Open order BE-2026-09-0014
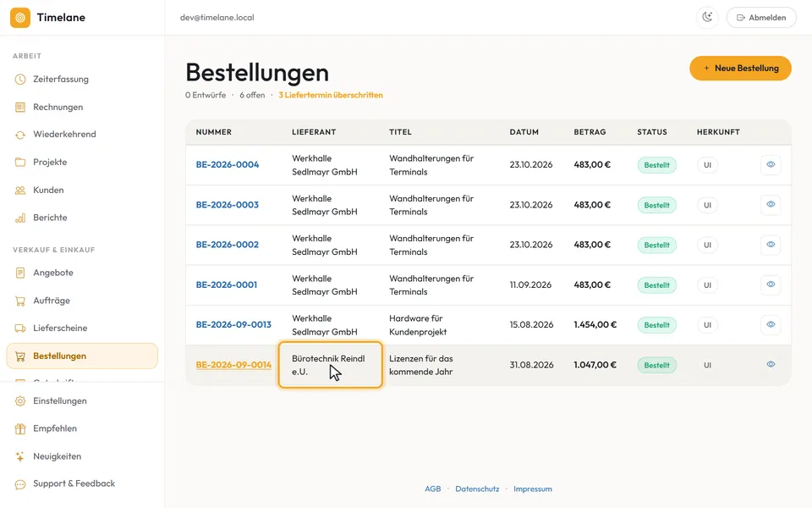Viewport: 812px width, 508px height. pyautogui.click(x=233, y=365)
